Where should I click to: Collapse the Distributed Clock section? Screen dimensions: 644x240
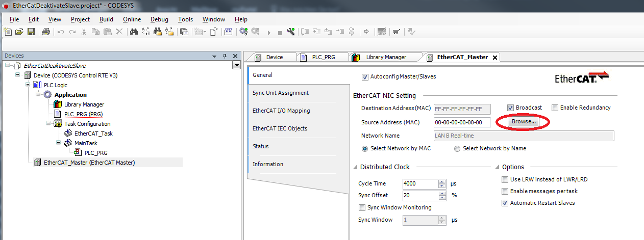tap(355, 167)
